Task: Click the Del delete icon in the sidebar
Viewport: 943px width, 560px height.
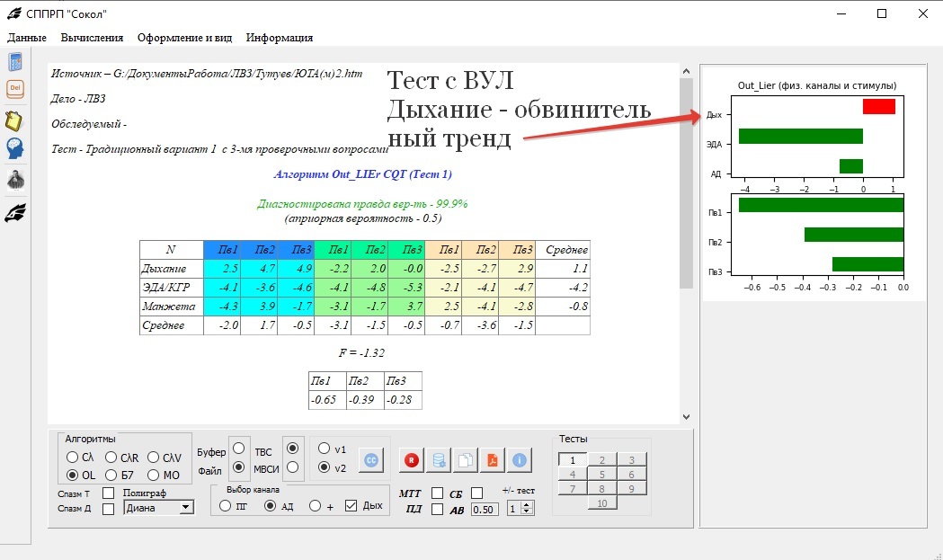Action: [14, 88]
